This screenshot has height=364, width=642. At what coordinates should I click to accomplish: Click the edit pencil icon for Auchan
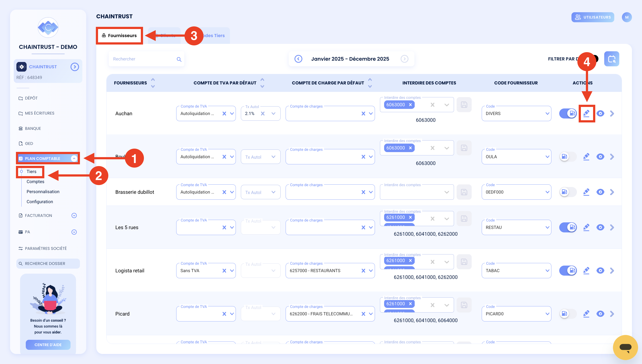pyautogui.click(x=586, y=113)
